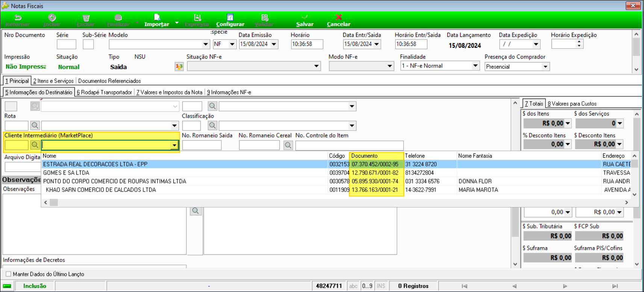Save the invoice with Salvar
The height and width of the screenshot is (292, 644).
pyautogui.click(x=305, y=20)
